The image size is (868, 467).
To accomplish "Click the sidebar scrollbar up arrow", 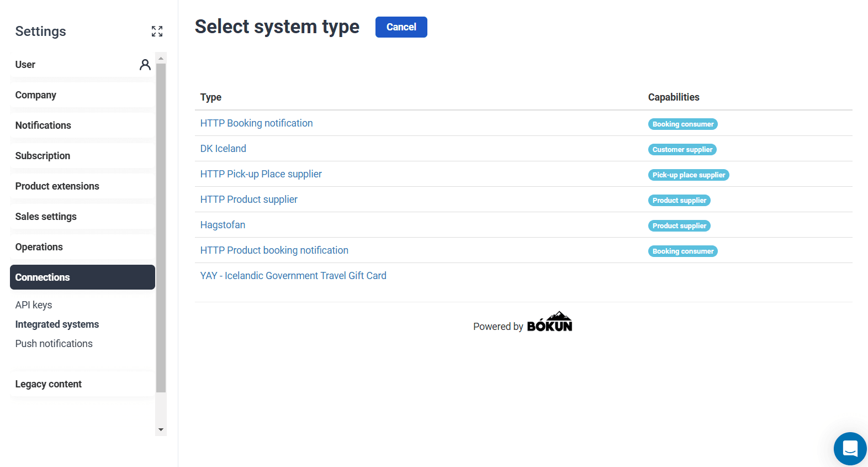I will [161, 58].
